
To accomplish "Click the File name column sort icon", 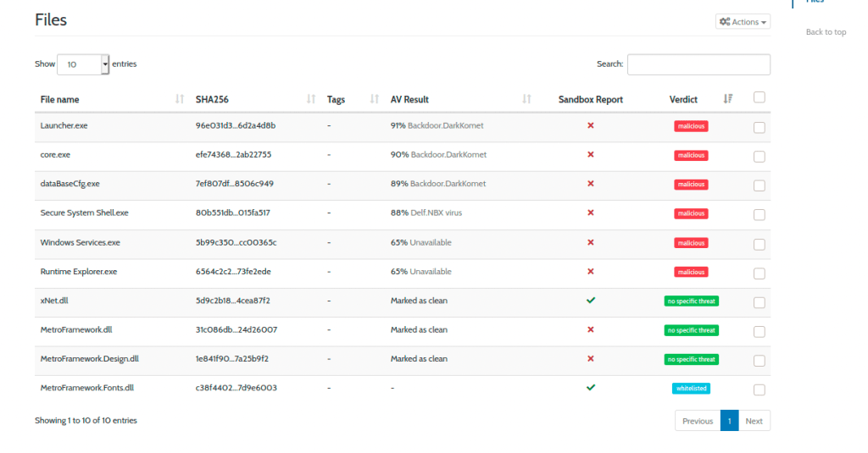I will click(179, 99).
